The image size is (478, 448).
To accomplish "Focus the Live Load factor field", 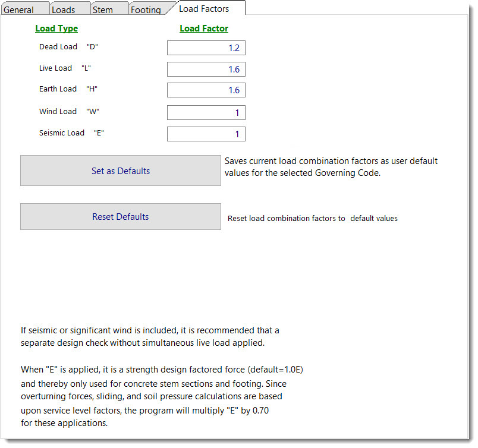I will [206, 70].
